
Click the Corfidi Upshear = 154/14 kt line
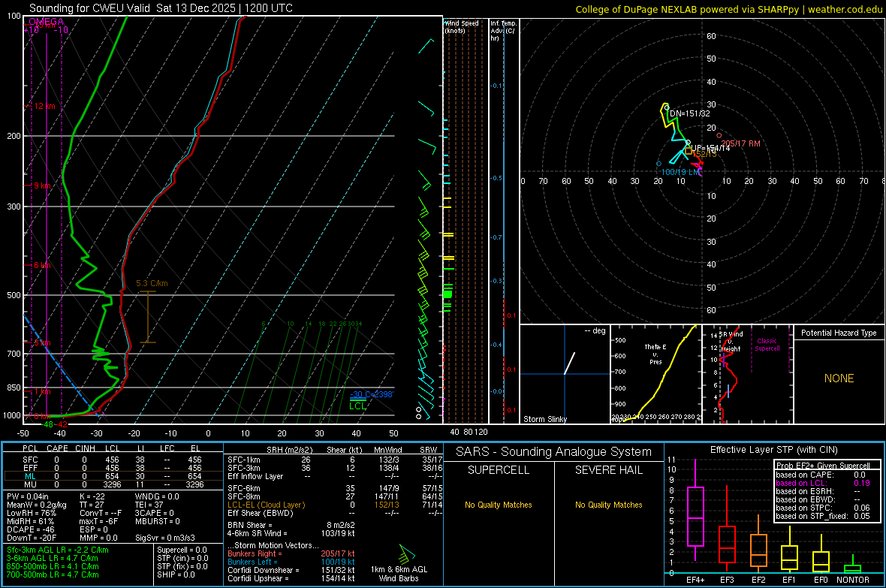[x=291, y=578]
